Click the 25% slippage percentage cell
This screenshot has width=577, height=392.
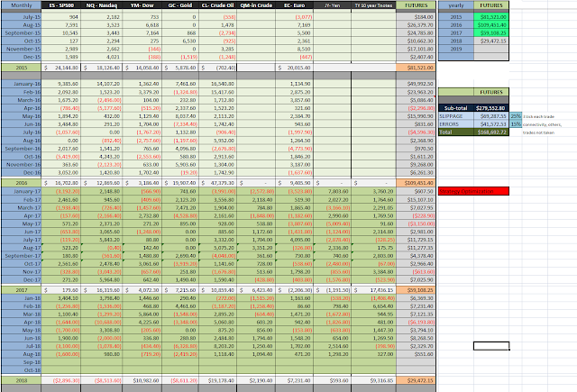click(516, 116)
